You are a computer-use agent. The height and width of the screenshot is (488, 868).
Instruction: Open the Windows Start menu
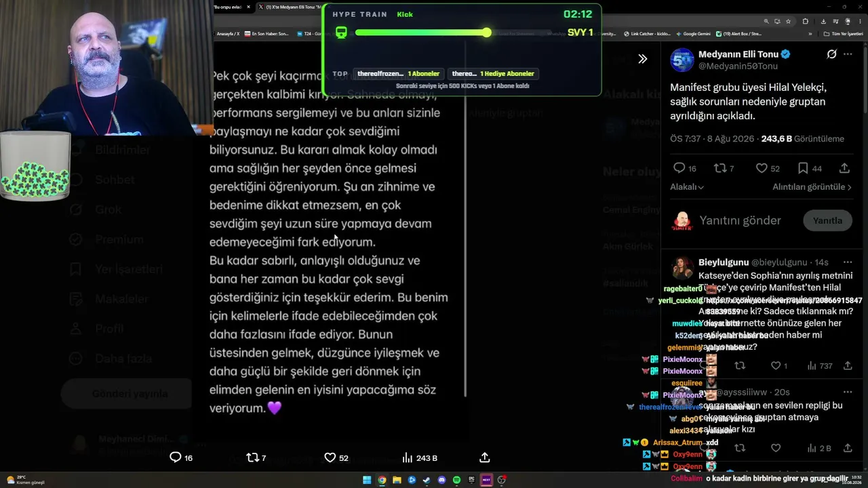367,480
